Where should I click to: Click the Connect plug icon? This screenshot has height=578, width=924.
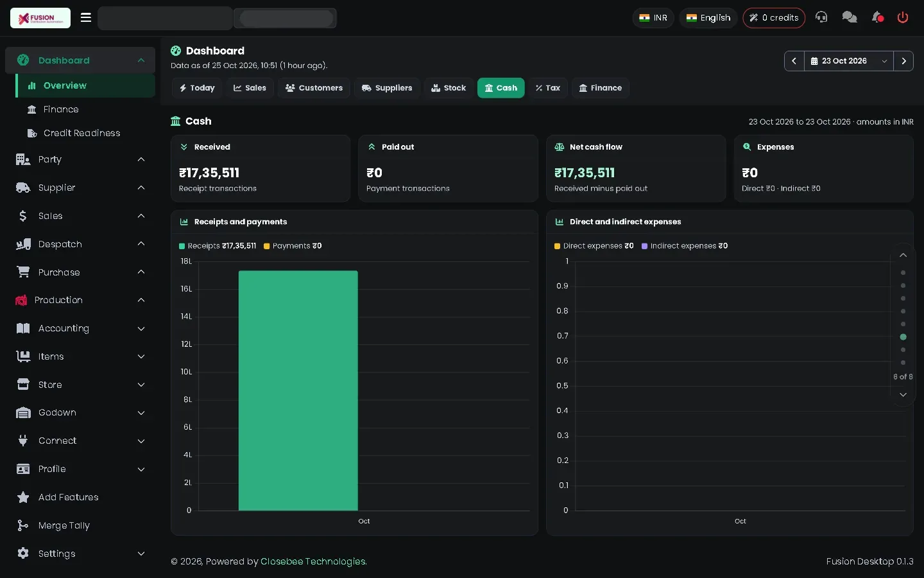23,441
